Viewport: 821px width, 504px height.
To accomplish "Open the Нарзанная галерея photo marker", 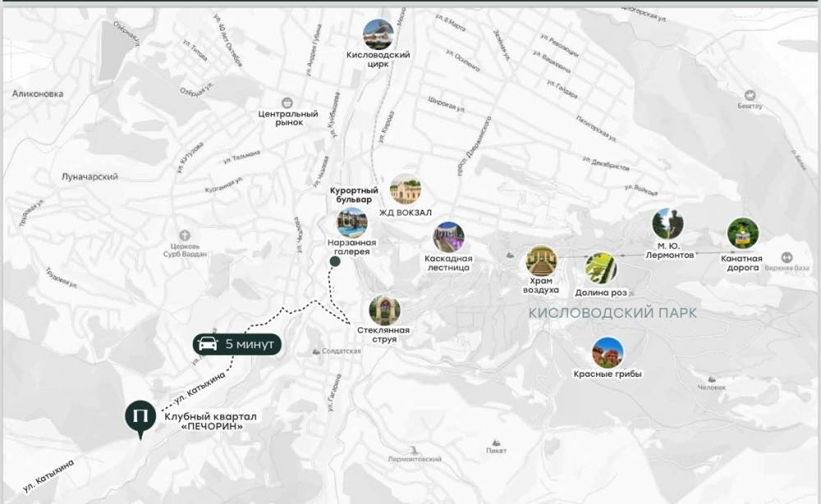I will [352, 222].
